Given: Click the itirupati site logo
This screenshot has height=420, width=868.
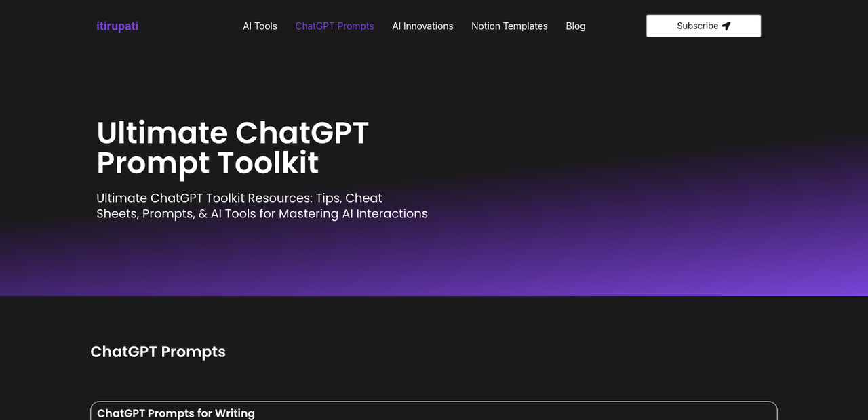Looking at the screenshot, I should coord(117,26).
